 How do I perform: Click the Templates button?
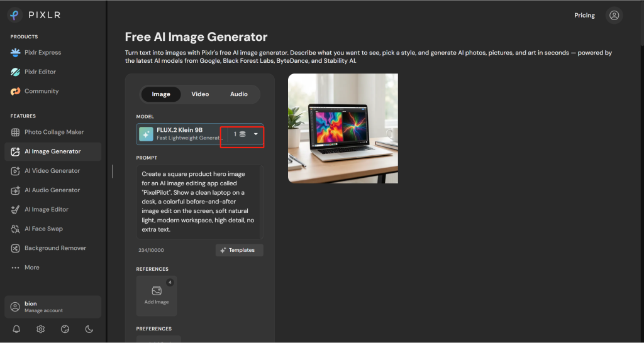pos(240,250)
